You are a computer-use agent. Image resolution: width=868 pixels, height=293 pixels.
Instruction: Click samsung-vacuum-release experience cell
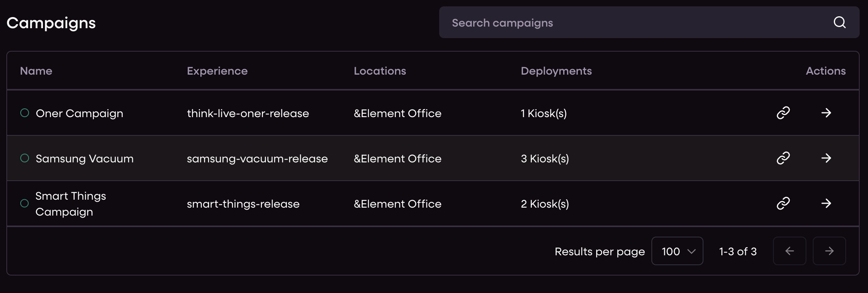click(x=258, y=159)
